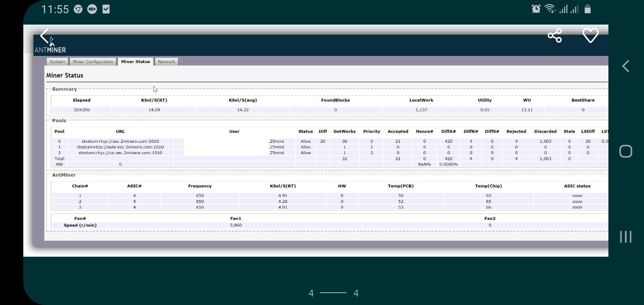Click the .Z9mini user of pool 1
This screenshot has width=644, height=305.
coord(276,147)
